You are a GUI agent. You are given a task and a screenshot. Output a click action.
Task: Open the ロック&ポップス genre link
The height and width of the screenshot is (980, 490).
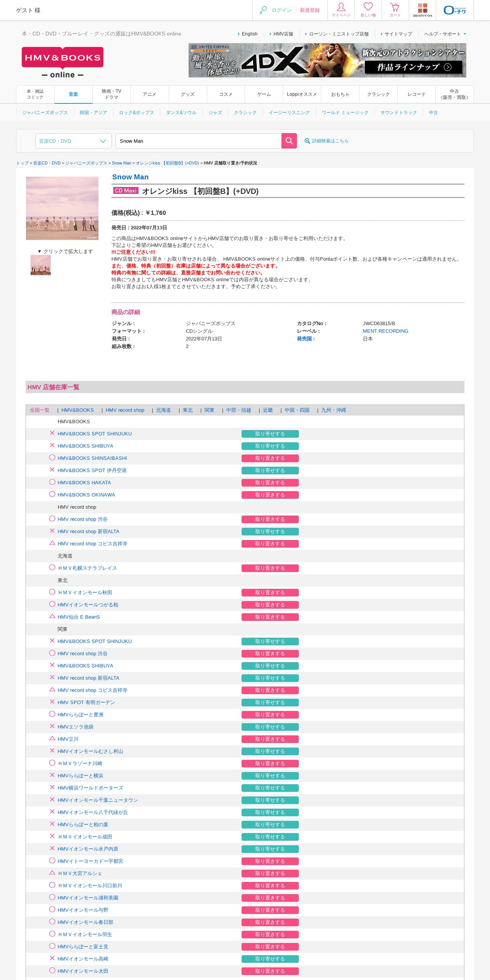pyautogui.click(x=137, y=113)
